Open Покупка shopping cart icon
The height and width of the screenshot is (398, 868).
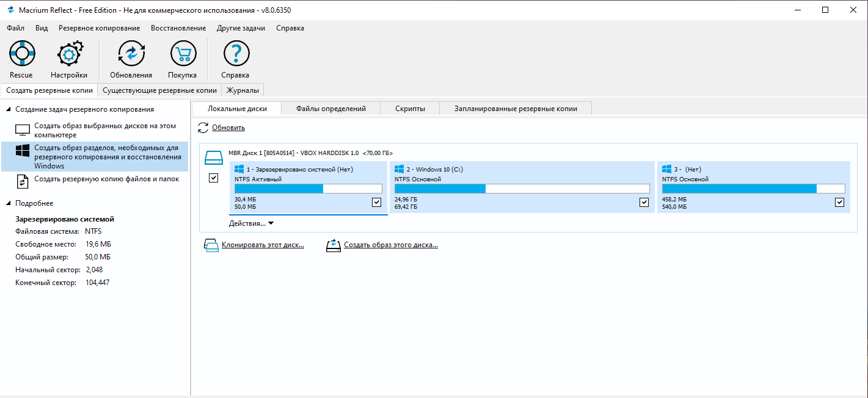click(x=182, y=53)
